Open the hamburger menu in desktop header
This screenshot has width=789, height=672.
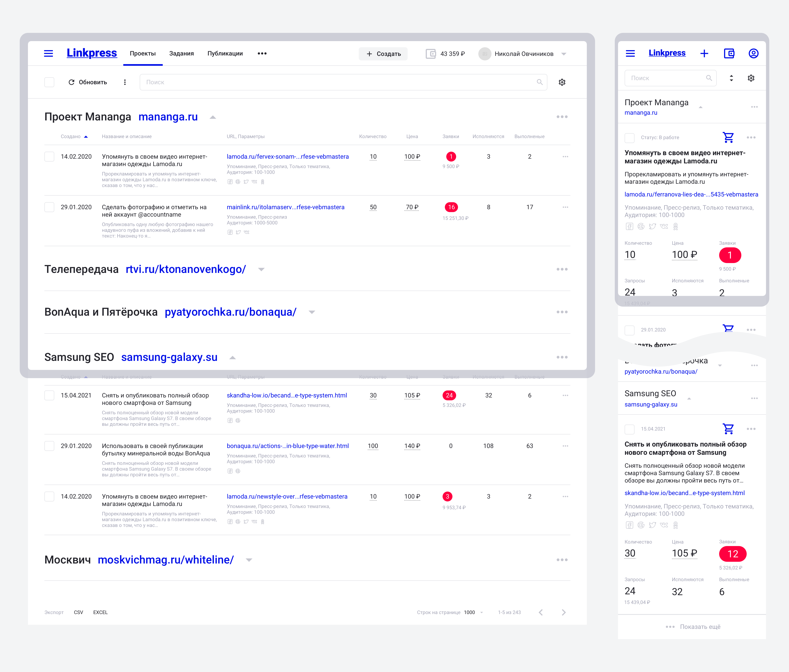48,53
